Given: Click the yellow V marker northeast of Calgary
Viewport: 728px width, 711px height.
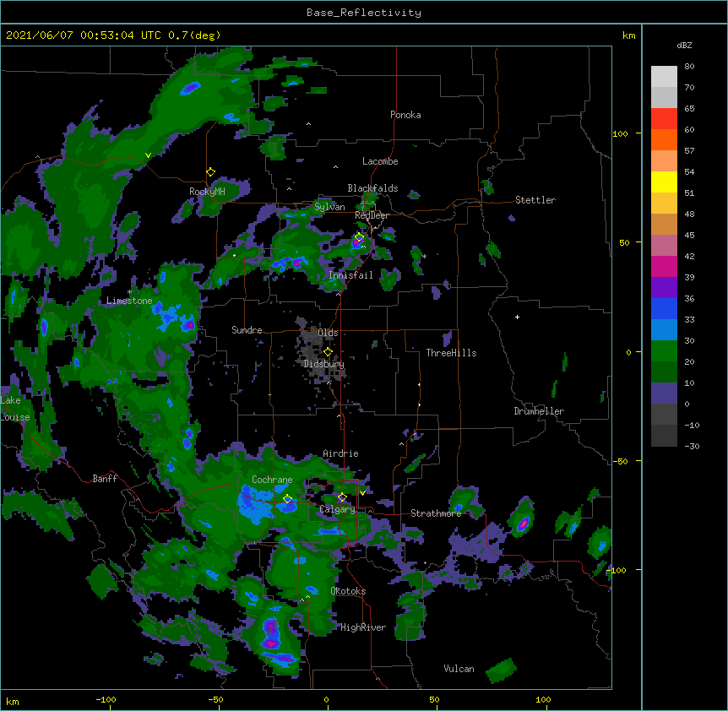Looking at the screenshot, I should (362, 493).
